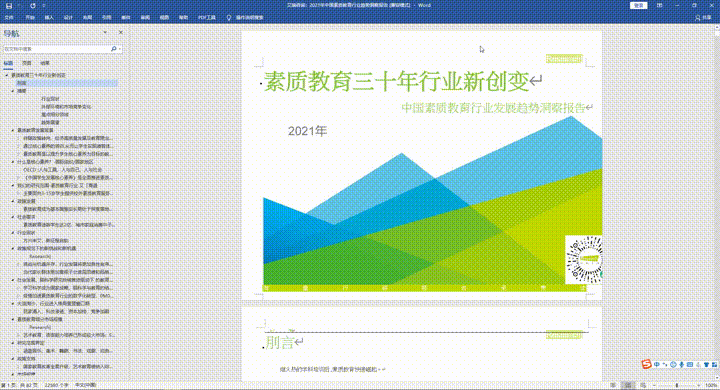This screenshot has width=720, height=390.
Task: Collapse the 素质教育发展背景 heading triangle
Action: (x=13, y=130)
